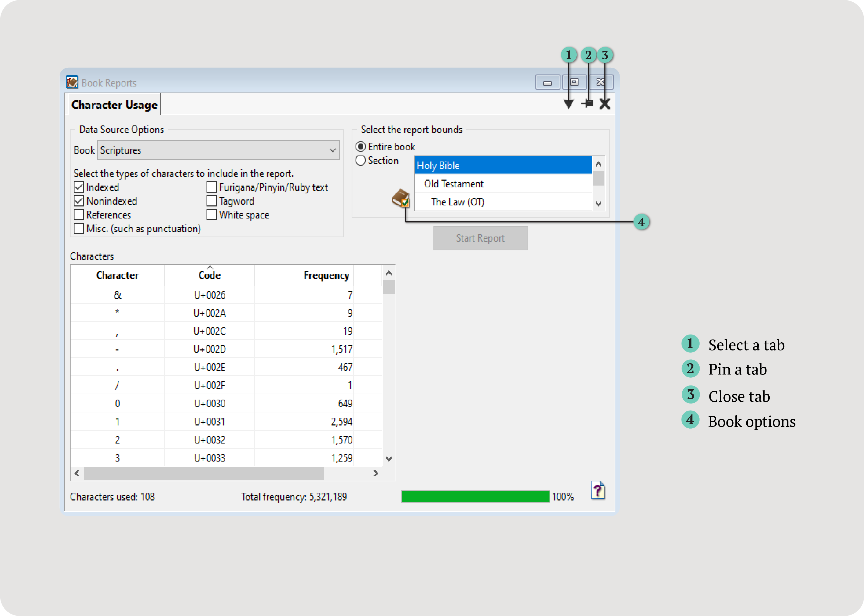Sort by the Frequency column header
The image size is (864, 616).
coord(326,275)
